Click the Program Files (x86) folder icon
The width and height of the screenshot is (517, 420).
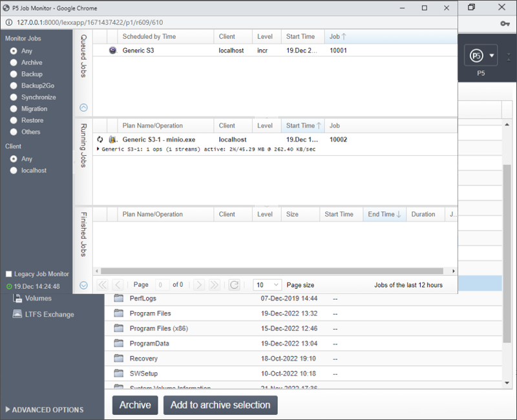119,328
